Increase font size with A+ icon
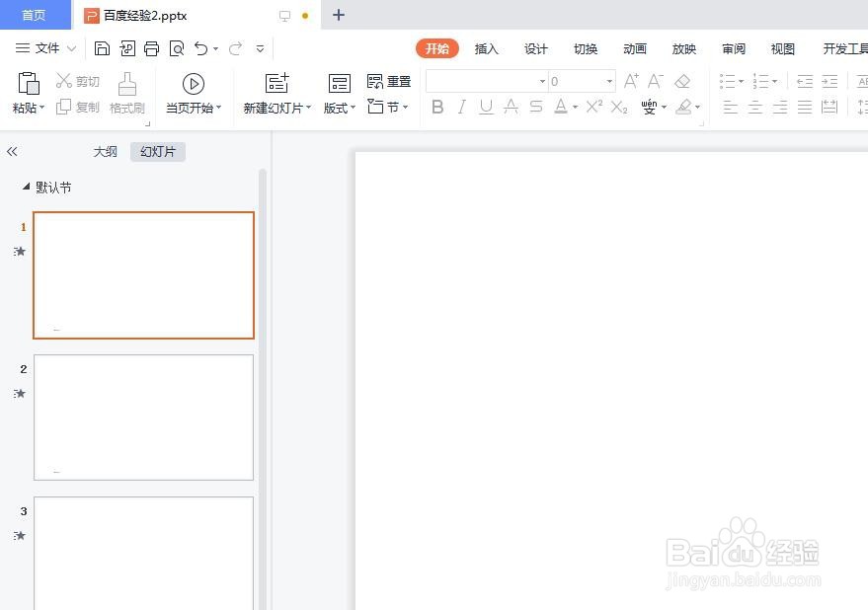 tap(631, 81)
